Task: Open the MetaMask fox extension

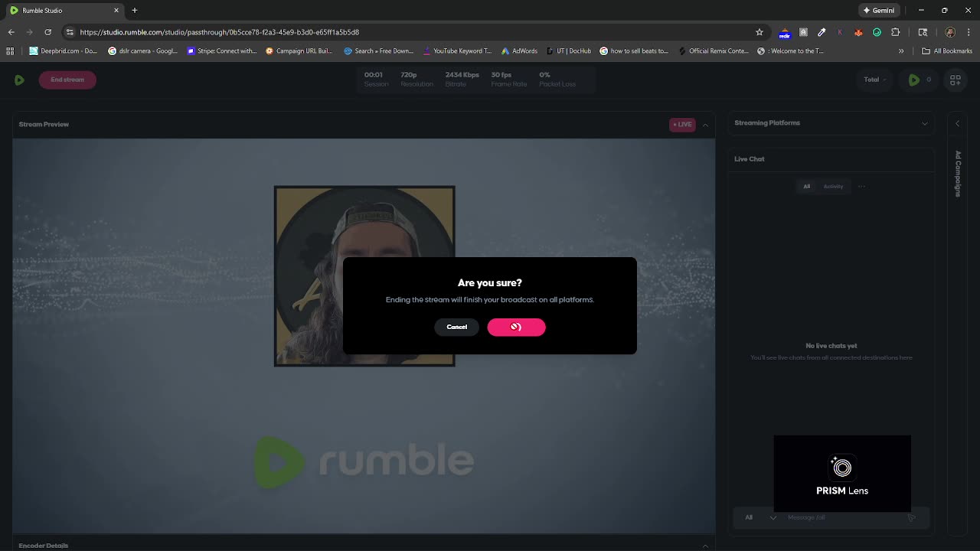Action: (x=858, y=32)
